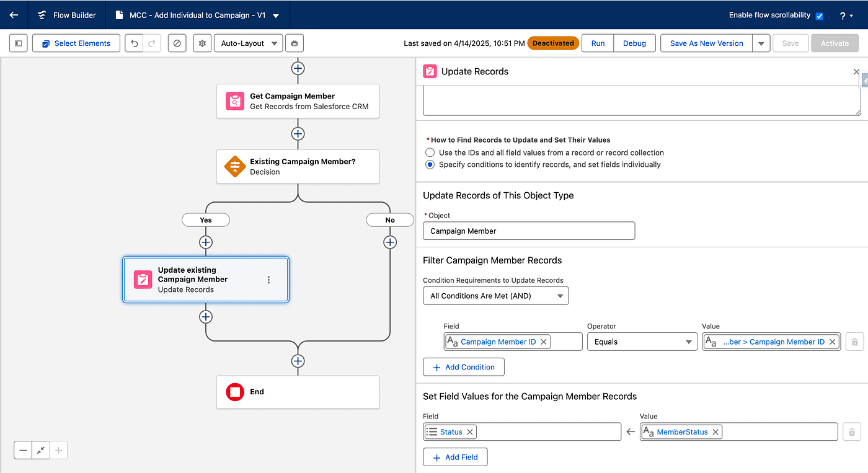Click the Campaign Member object input field
The image size is (868, 473).
pyautogui.click(x=528, y=231)
